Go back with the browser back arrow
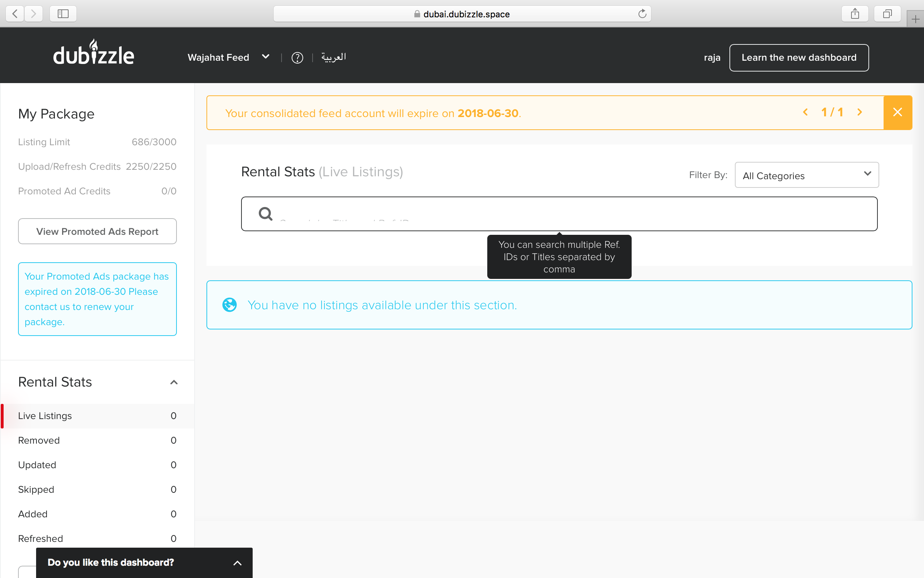 click(15, 14)
